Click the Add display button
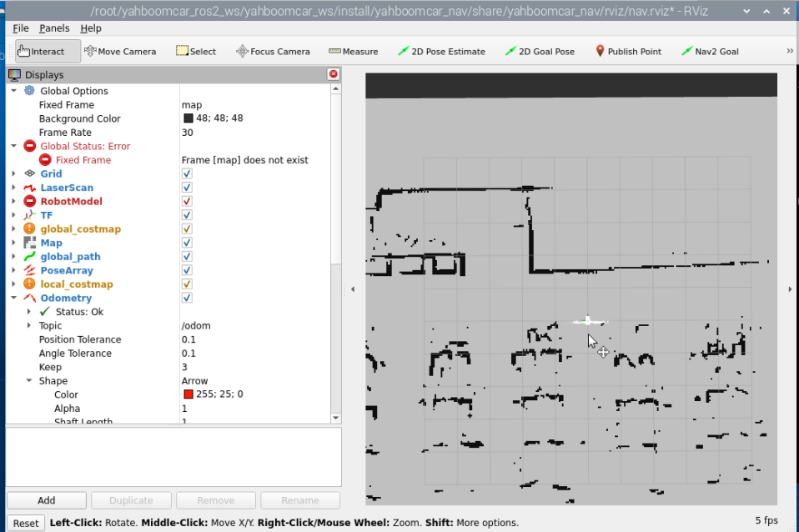Image resolution: width=799 pixels, height=532 pixels. click(x=47, y=500)
